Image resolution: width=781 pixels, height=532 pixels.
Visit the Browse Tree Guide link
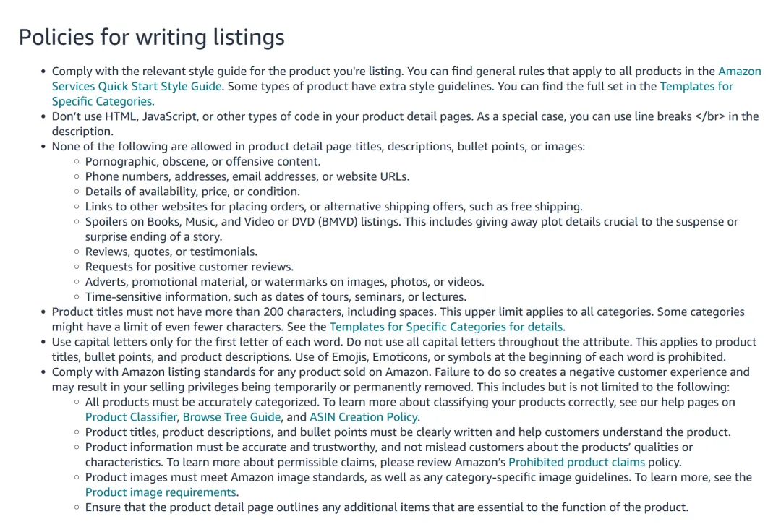[231, 416]
